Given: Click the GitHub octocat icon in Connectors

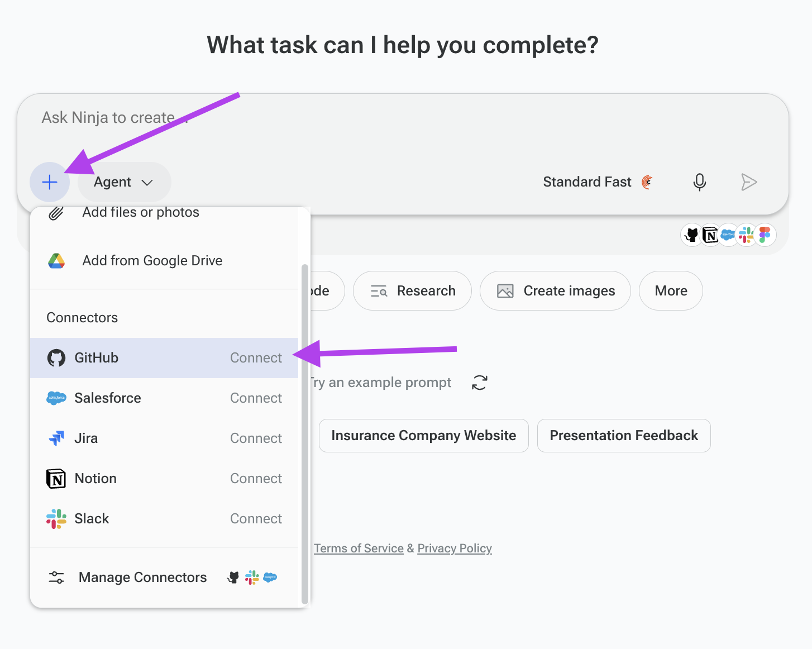Looking at the screenshot, I should pos(56,358).
